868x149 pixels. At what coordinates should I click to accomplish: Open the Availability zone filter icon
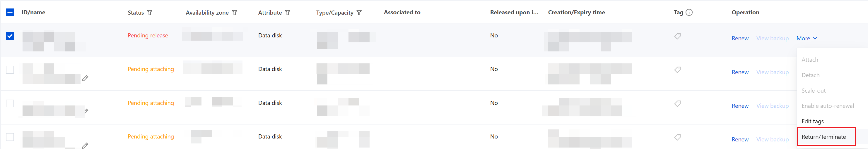point(235,13)
